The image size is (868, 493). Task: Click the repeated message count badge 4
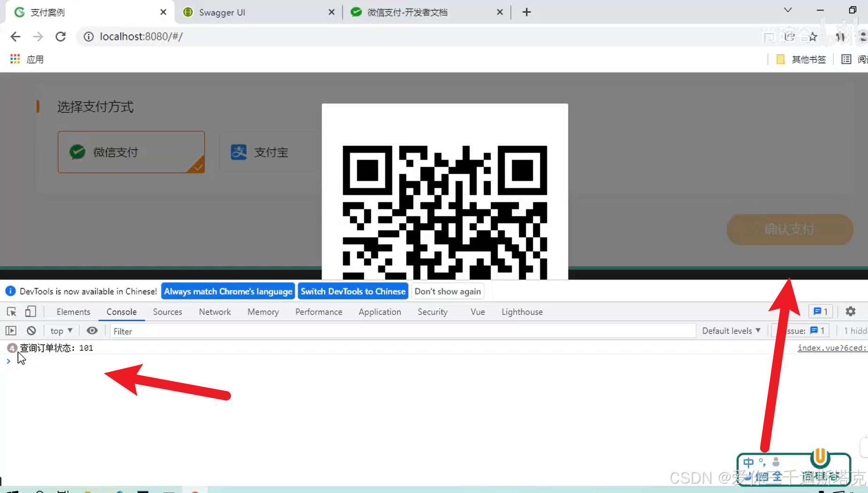point(12,348)
